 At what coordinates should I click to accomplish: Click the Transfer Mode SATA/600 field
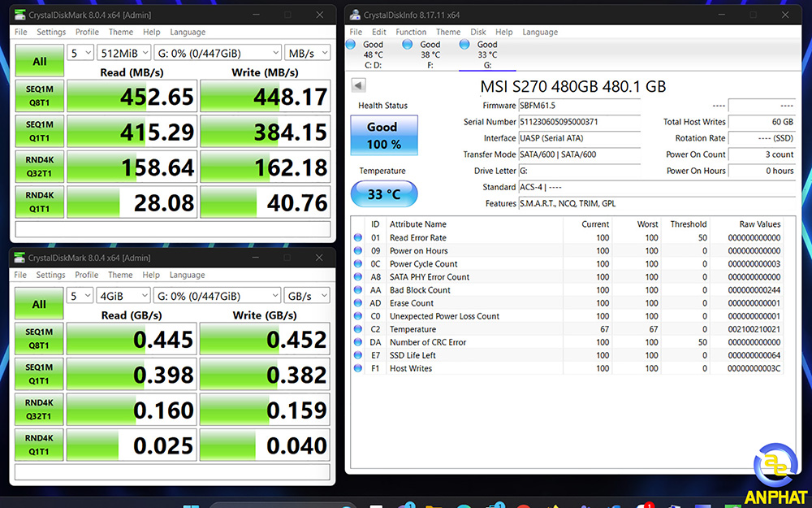(580, 154)
